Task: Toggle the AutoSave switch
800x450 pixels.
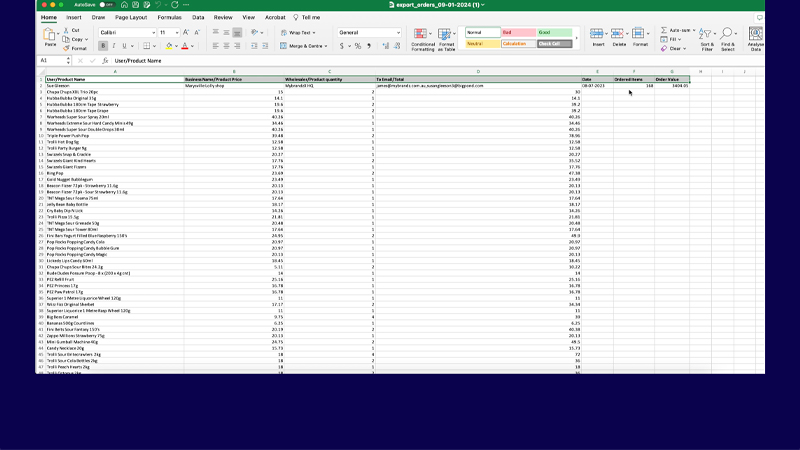Action: click(106, 5)
